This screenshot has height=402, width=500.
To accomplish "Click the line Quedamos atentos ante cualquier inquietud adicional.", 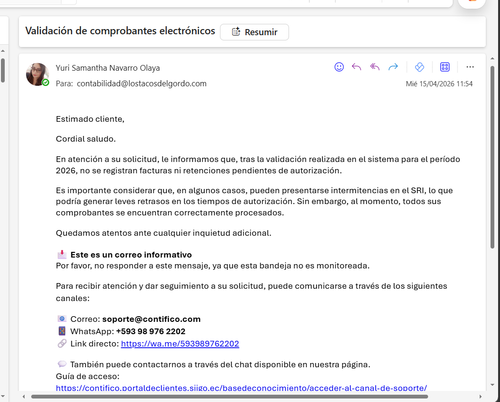I will tap(163, 233).
